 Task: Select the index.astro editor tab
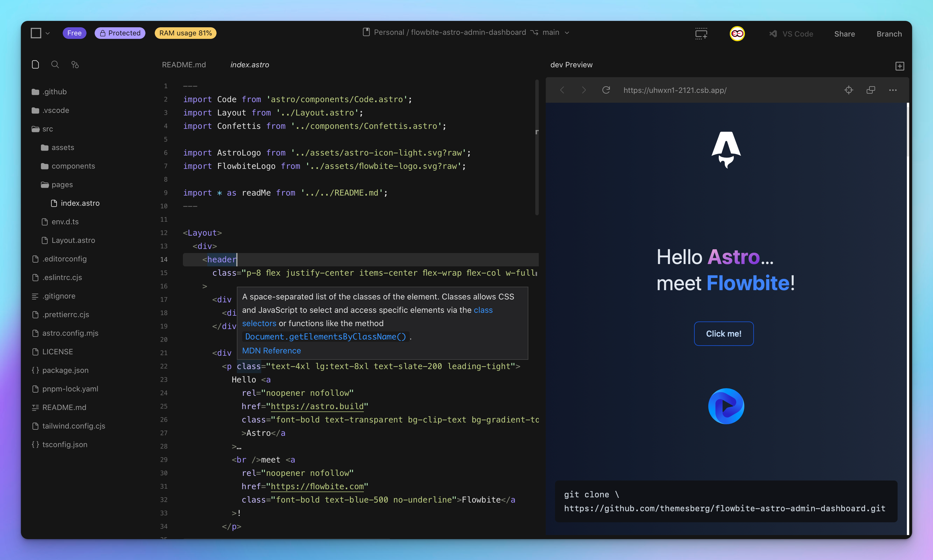(250, 65)
